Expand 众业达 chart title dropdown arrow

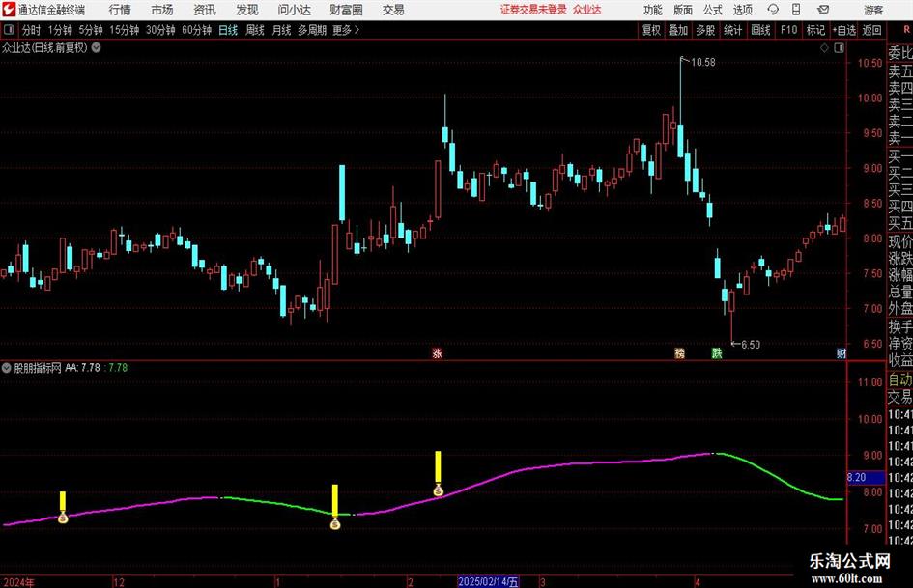(x=96, y=47)
